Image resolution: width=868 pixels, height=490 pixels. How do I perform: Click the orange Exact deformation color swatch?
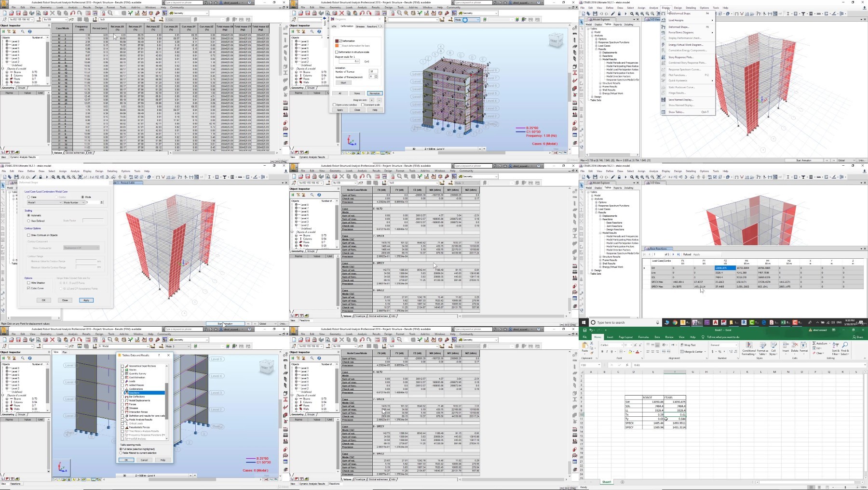337,46
